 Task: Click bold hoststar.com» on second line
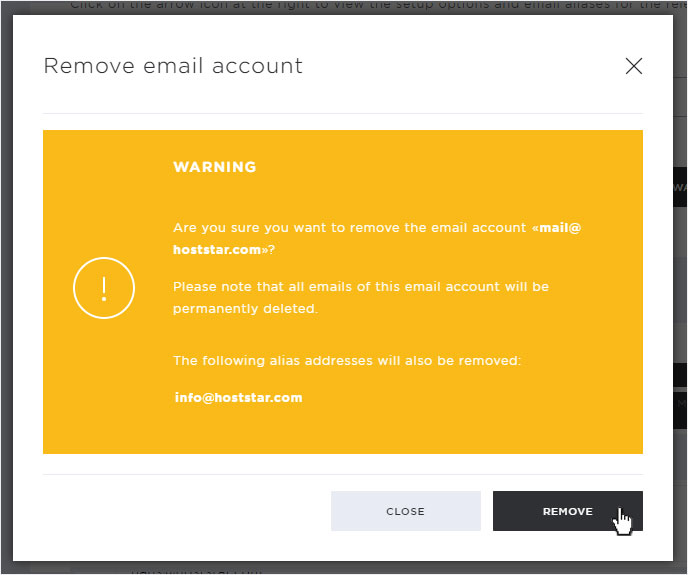click(x=220, y=250)
